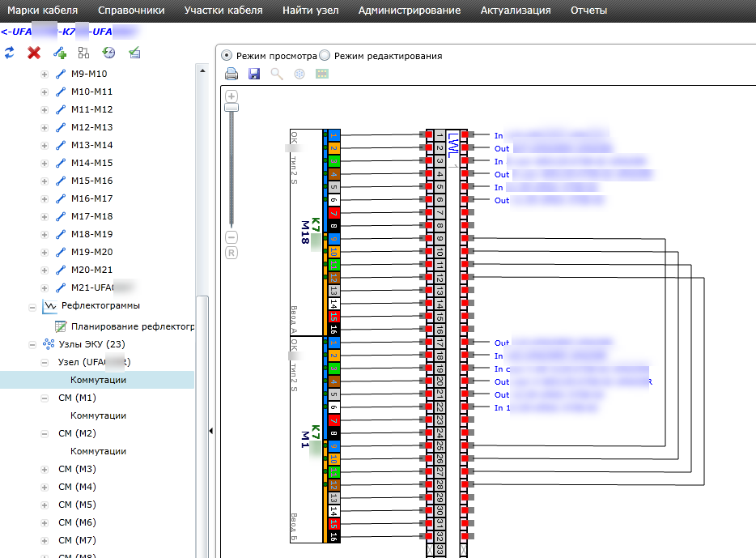The image size is (756, 558).
Task: Click the red X delete icon
Action: point(34,53)
